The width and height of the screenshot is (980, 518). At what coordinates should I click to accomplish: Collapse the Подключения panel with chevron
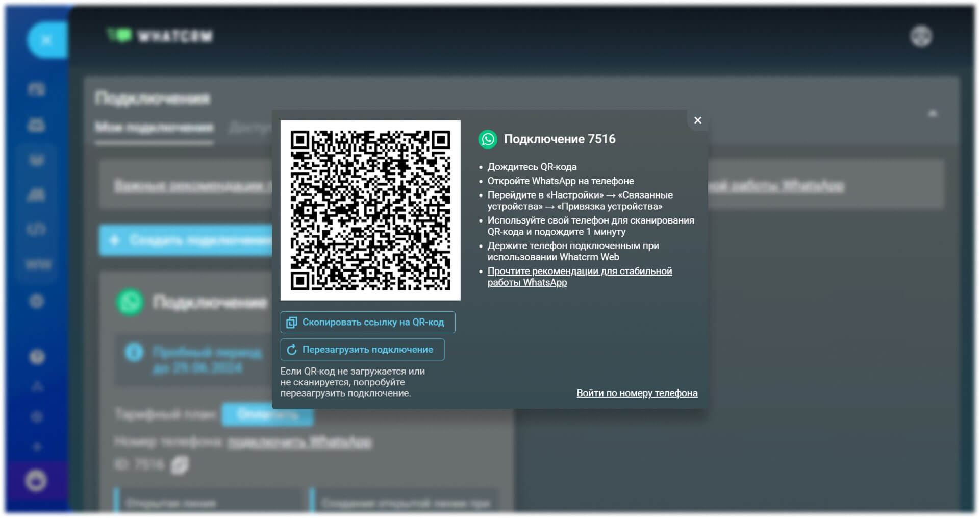[x=933, y=113]
